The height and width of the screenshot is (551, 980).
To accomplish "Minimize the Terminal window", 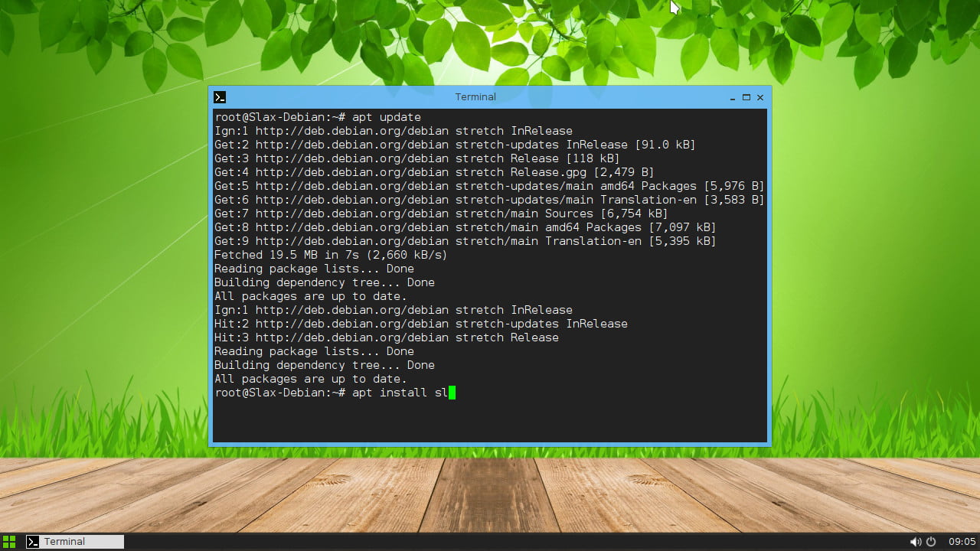I will [x=733, y=98].
